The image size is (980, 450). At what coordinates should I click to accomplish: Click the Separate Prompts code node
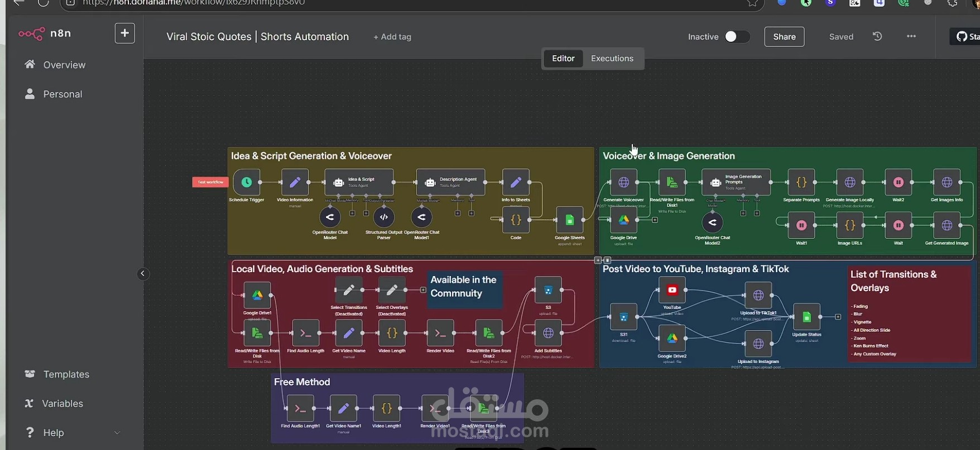click(801, 182)
